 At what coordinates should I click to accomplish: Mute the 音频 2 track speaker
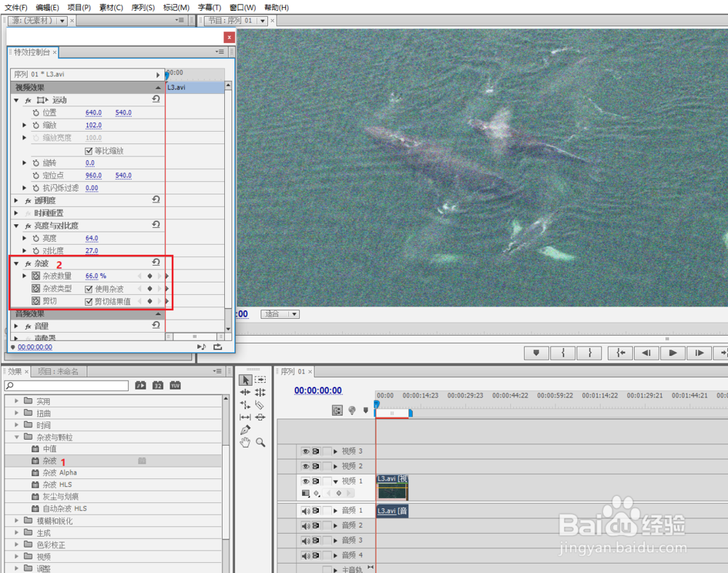[305, 526]
